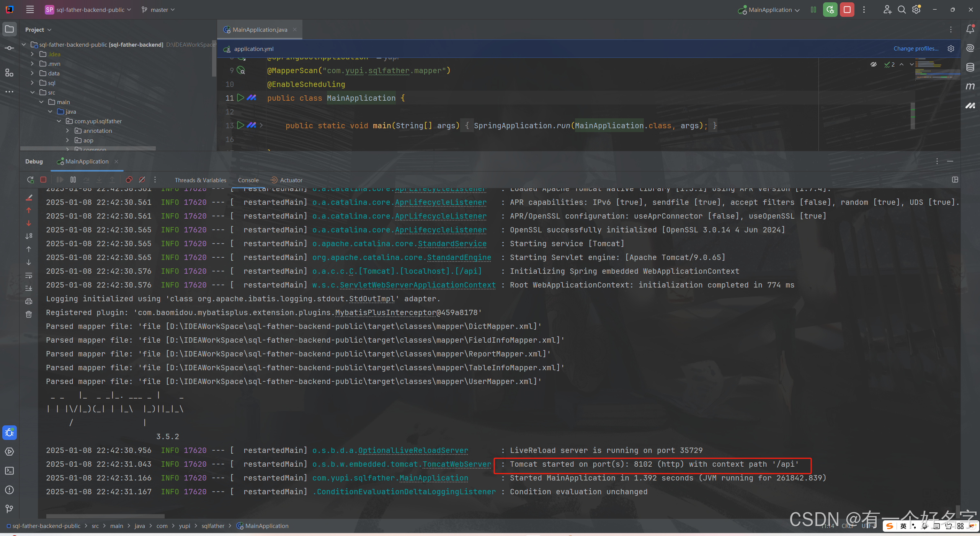Image resolution: width=980 pixels, height=536 pixels.
Task: Click the Search Everywhere magnifier
Action: click(902, 10)
